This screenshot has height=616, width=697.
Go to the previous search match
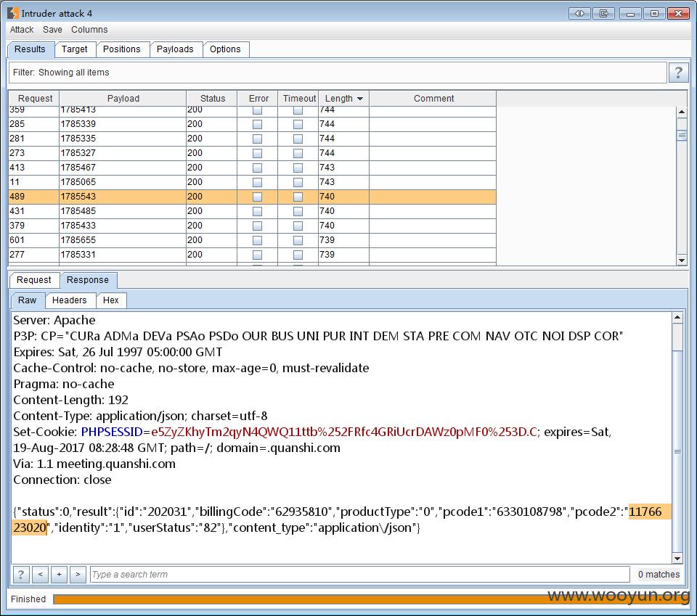pyautogui.click(x=40, y=574)
